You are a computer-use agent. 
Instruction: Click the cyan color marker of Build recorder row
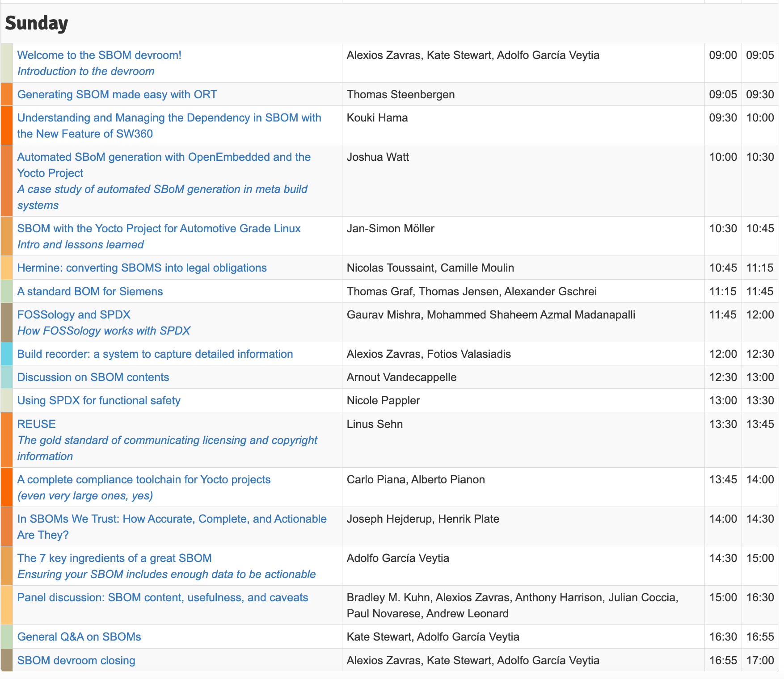pyautogui.click(x=7, y=353)
